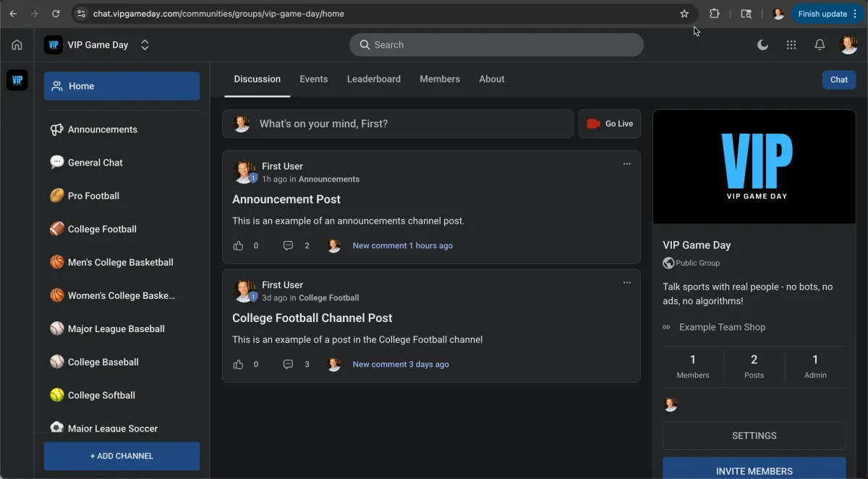
Task: Open the Example Team Shop link
Action: tap(722, 327)
